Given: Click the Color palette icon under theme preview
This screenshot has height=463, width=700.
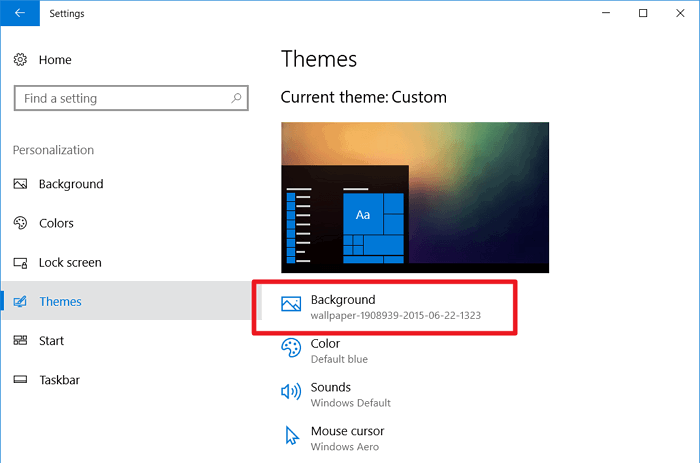Looking at the screenshot, I should [x=291, y=348].
